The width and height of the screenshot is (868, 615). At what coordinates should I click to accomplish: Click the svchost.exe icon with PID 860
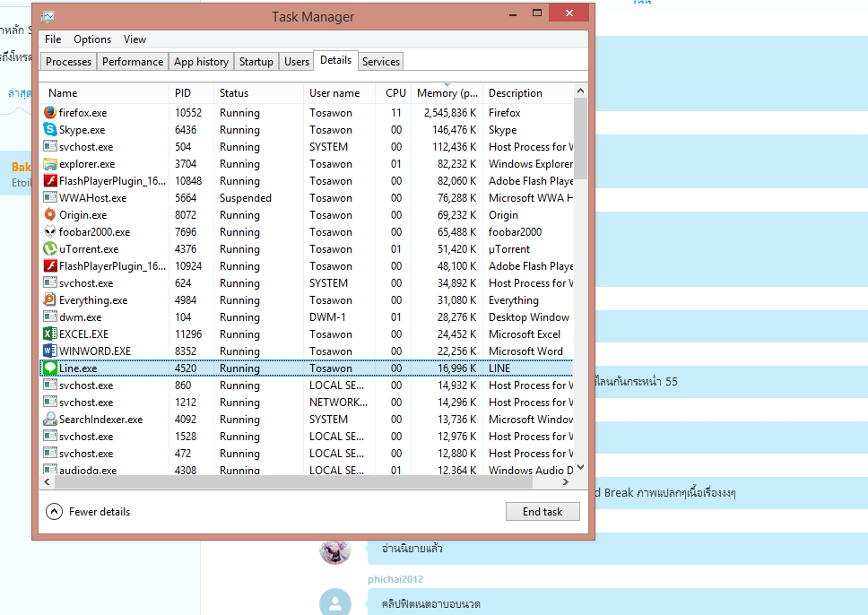[x=50, y=385]
